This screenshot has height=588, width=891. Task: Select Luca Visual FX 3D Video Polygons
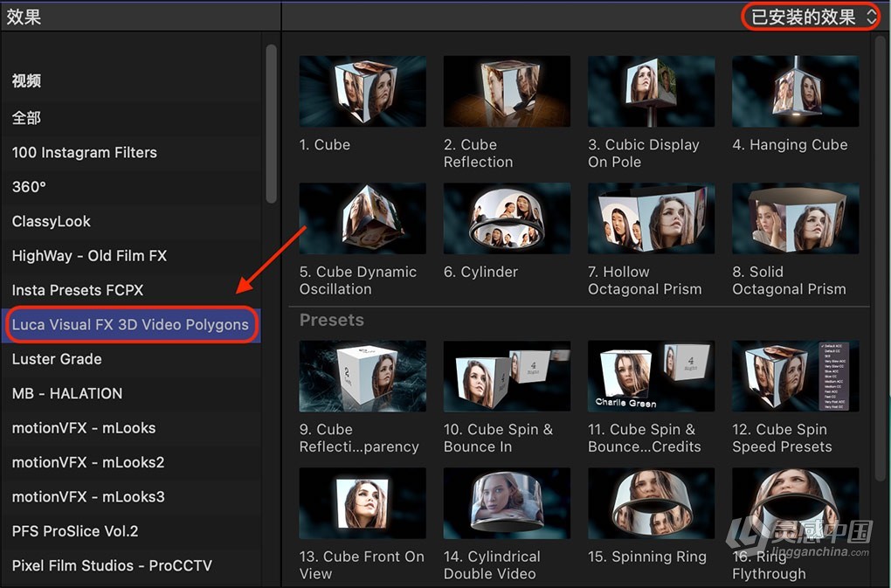coord(131,324)
